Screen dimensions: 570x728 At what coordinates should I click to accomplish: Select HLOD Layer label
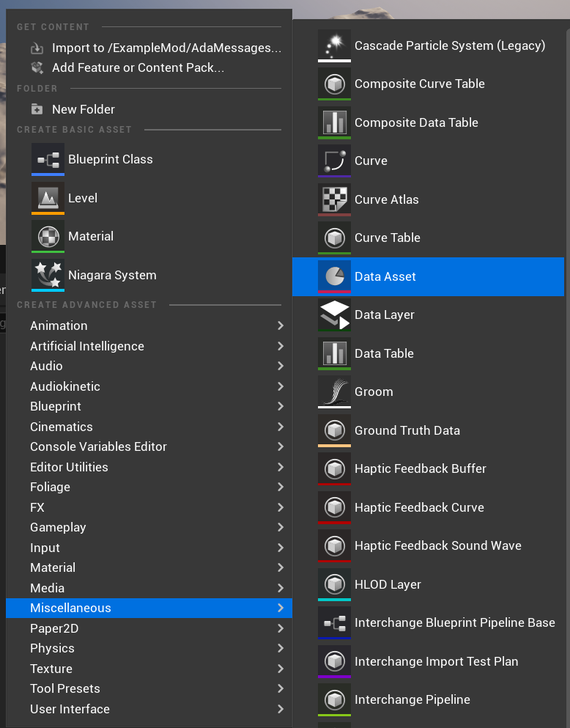click(388, 584)
